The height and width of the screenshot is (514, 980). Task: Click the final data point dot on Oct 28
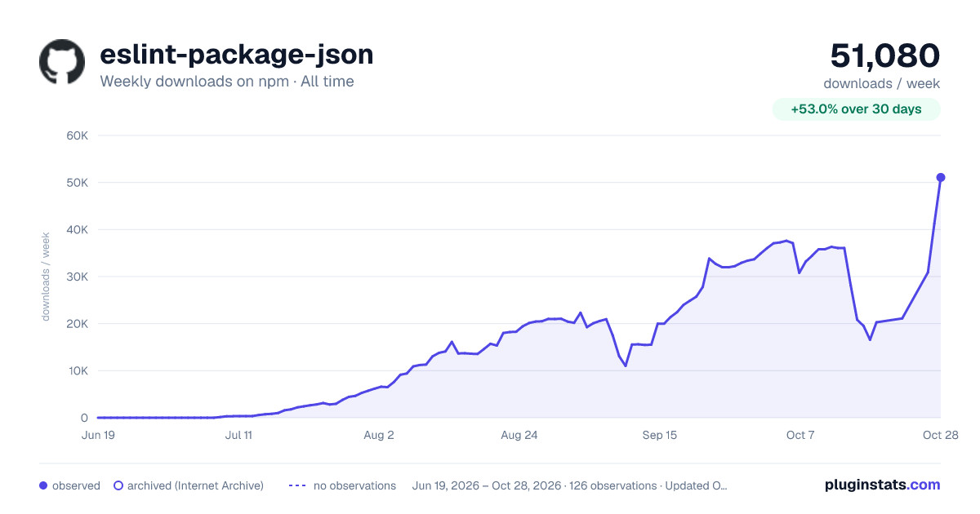[x=941, y=177]
